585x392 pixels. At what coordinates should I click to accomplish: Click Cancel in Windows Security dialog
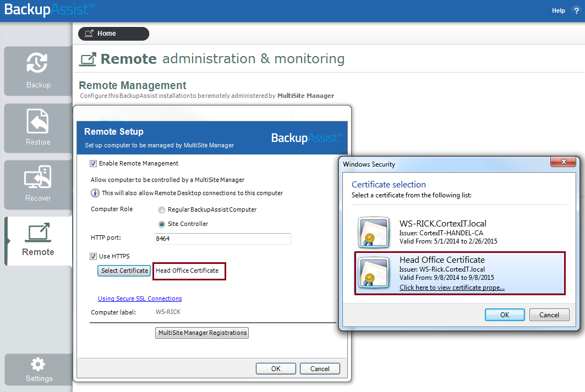pos(549,315)
